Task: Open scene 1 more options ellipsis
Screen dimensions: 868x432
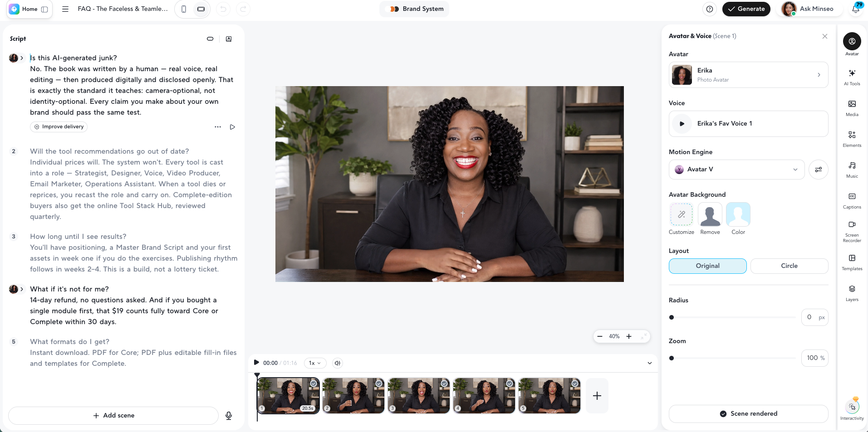Action: click(218, 127)
